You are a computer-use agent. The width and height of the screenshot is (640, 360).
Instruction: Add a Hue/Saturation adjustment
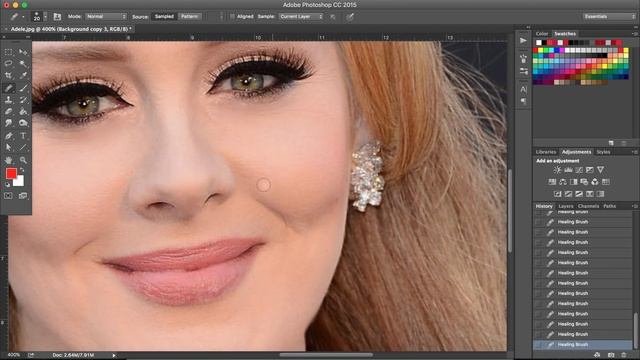pyautogui.click(x=552, y=182)
